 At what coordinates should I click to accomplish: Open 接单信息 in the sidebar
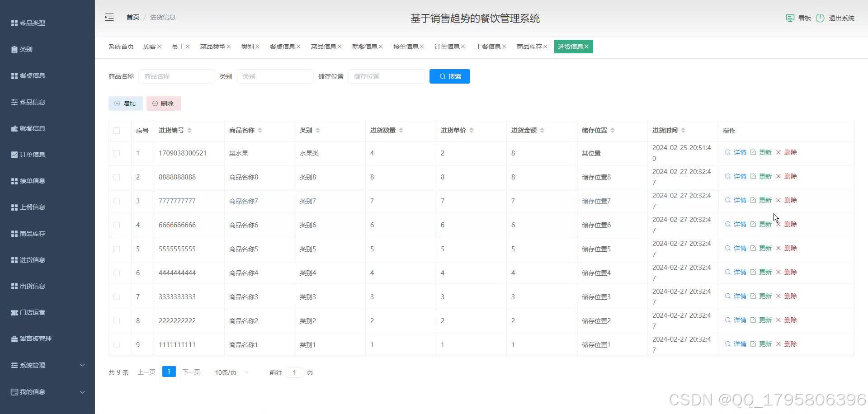pyautogui.click(x=28, y=181)
